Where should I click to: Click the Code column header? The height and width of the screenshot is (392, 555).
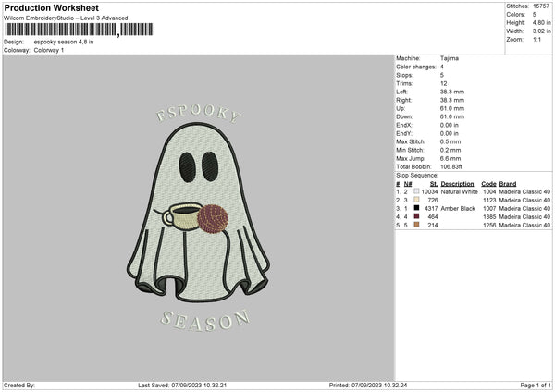488,184
